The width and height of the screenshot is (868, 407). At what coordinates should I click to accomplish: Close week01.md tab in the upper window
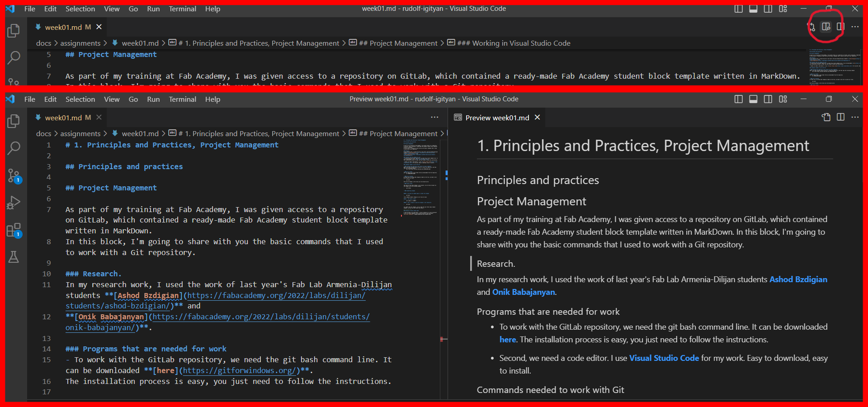99,27
